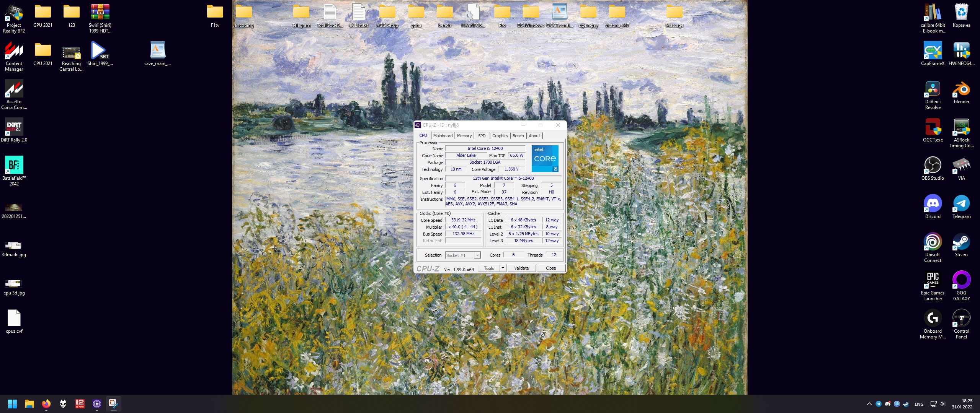980x413 pixels.
Task: Switch to the Graphics tab
Action: tap(500, 136)
